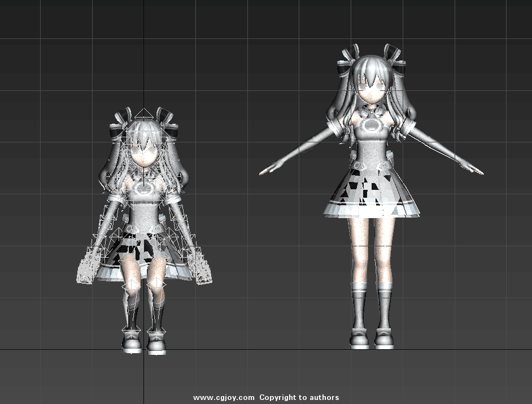Select ring emblem on T-pose model's chest
Viewport: 532px width, 404px height.
372,124
